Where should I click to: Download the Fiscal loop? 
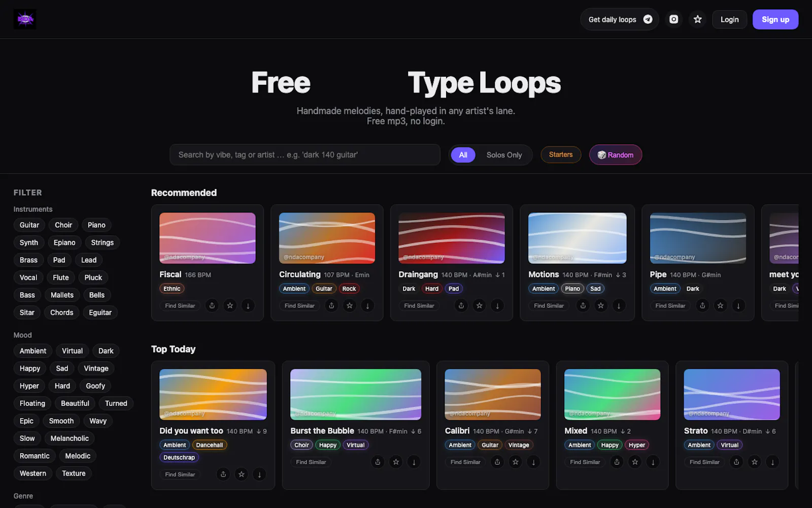248,305
